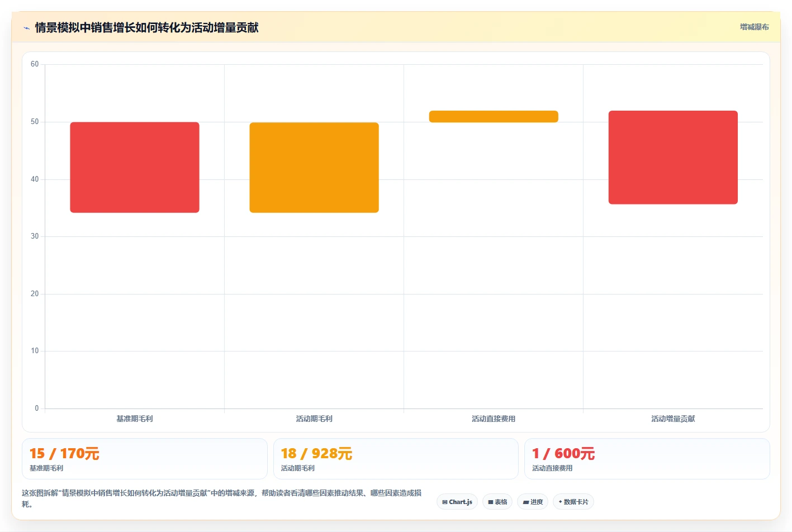This screenshot has width=792, height=532.
Task: Click the y-axis value 40
Action: point(35,179)
